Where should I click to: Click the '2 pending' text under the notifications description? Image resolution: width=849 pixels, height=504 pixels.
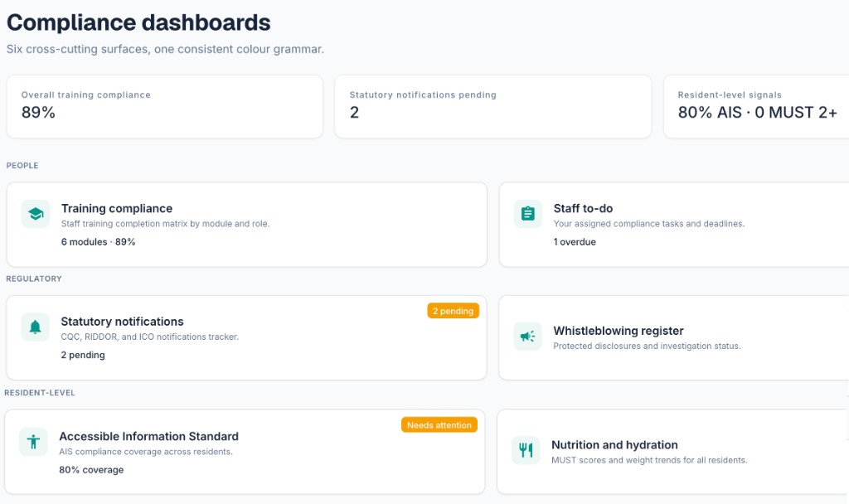pyautogui.click(x=83, y=355)
